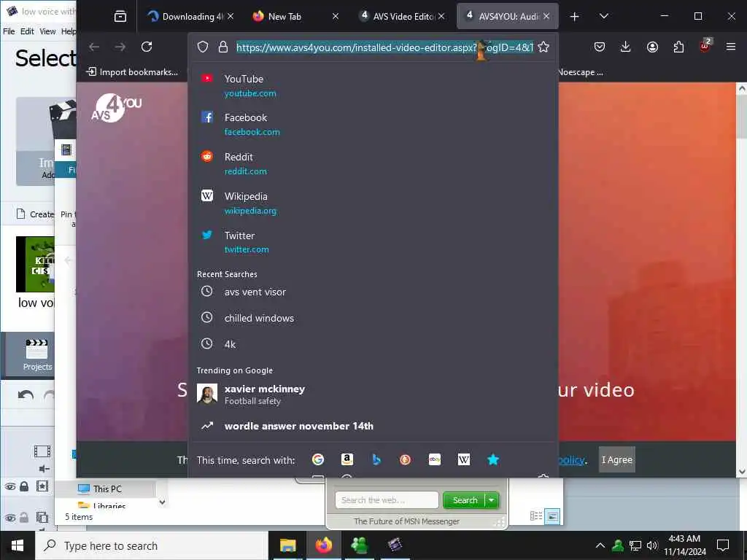747x560 pixels.
Task: Click the overlay track icon in AVS editor
Action: tap(42, 517)
